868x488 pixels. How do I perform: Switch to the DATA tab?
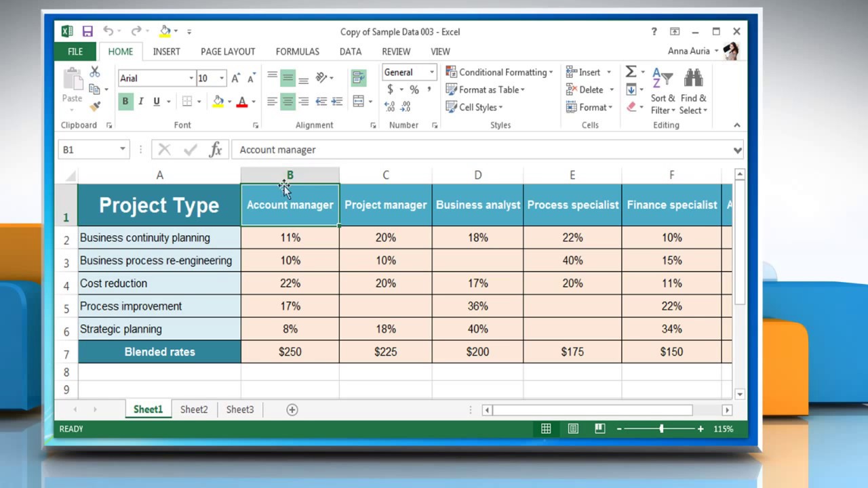(350, 52)
